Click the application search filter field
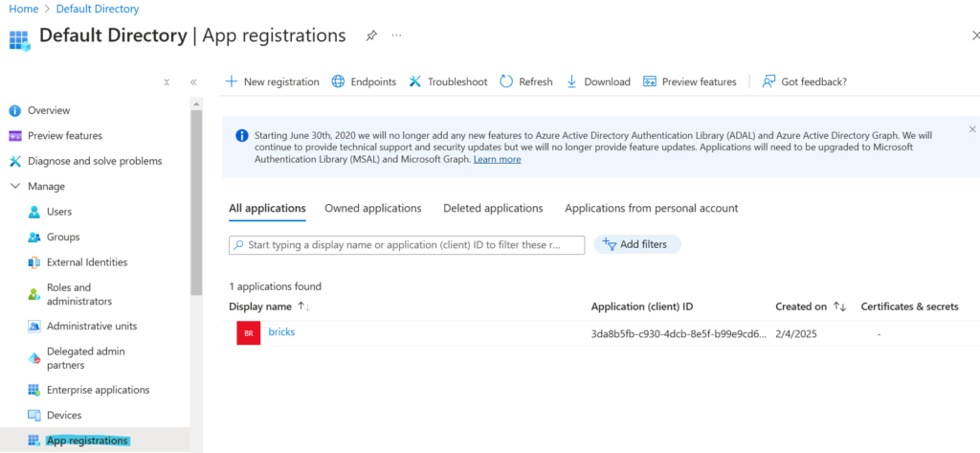Image resolution: width=980 pixels, height=453 pixels. pos(407,245)
